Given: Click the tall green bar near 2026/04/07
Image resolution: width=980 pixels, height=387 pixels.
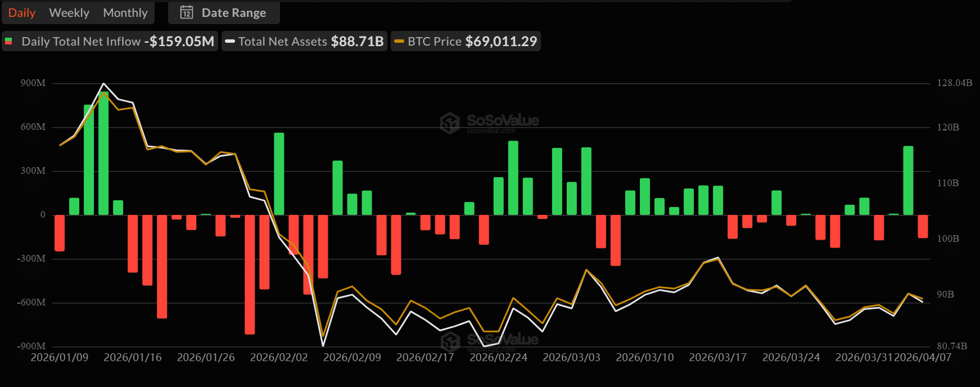Looking at the screenshot, I should tap(908, 180).
